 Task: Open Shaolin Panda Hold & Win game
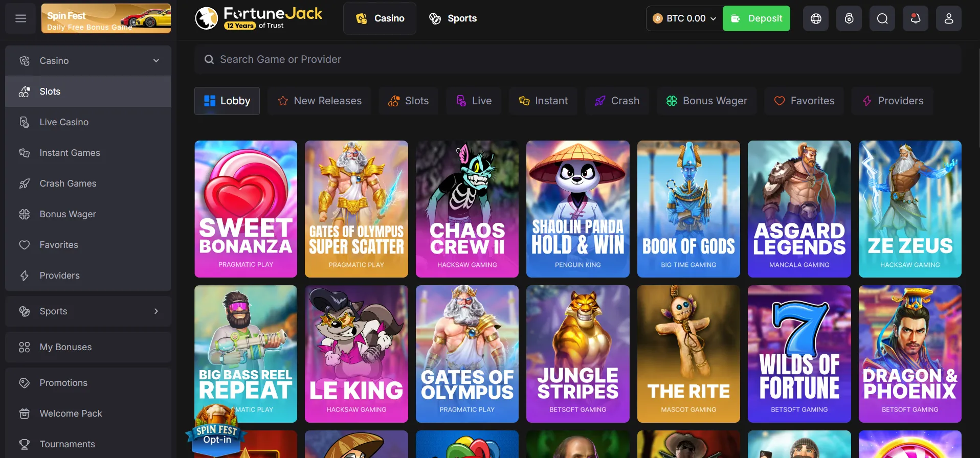click(578, 209)
